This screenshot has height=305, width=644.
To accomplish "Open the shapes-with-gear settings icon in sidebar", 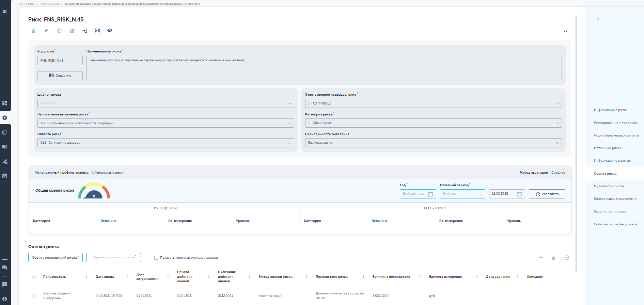I will (5, 161).
